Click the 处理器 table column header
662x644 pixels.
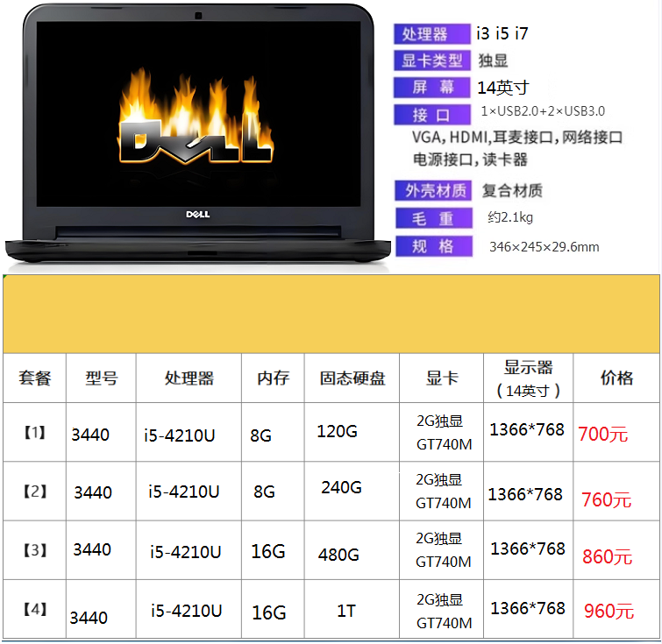coord(189,378)
